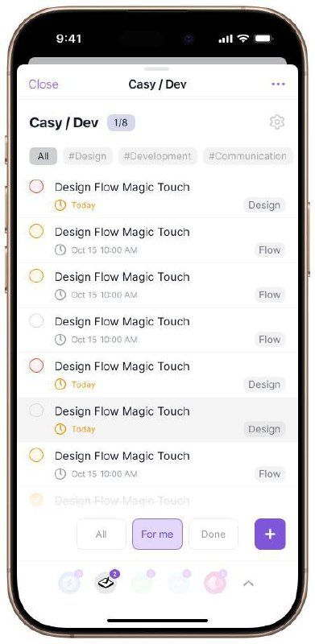Open the faded green dock icon
The height and width of the screenshot is (644, 315).
[x=143, y=582]
